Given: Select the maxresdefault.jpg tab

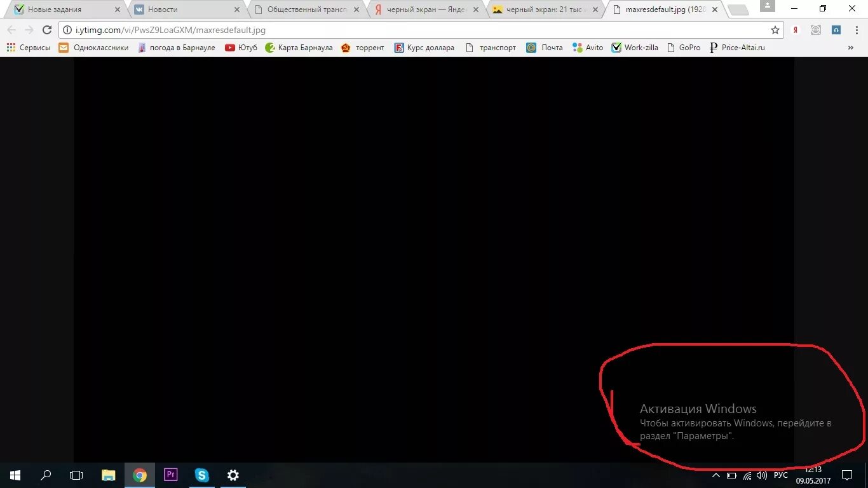Looking at the screenshot, I should tap(665, 10).
